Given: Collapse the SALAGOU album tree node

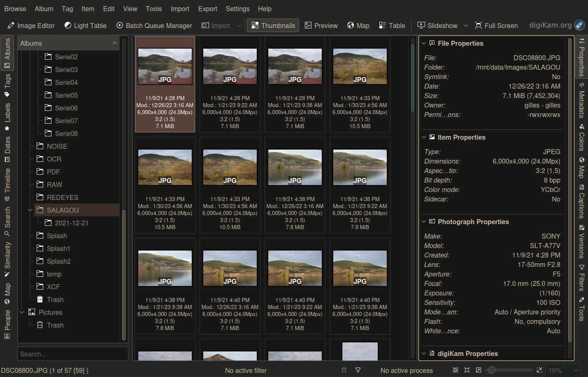Looking at the screenshot, I should [30, 210].
